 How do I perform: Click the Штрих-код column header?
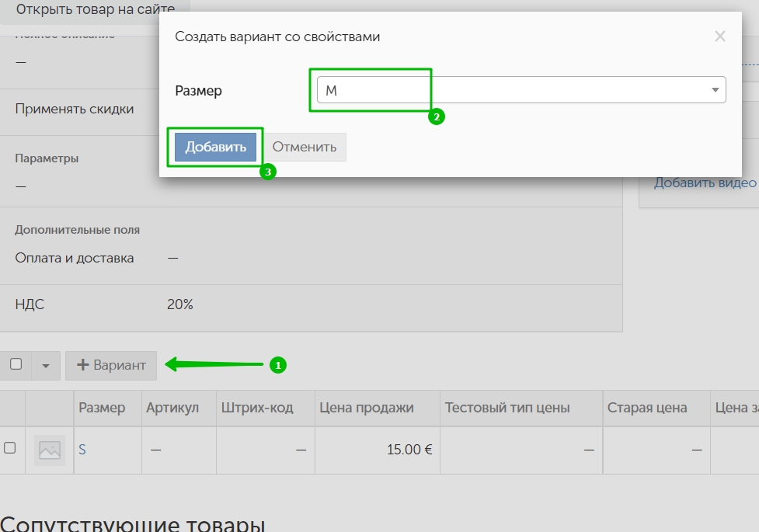click(x=257, y=408)
